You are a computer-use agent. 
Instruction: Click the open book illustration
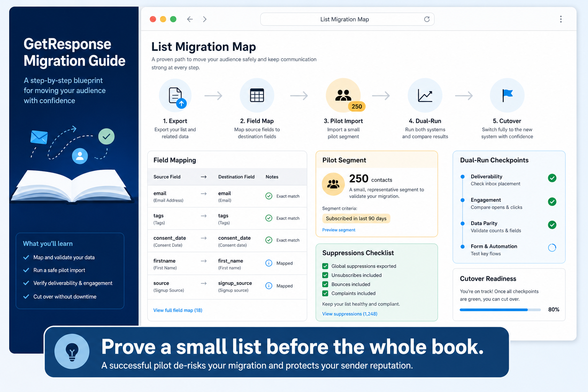[x=72, y=186]
